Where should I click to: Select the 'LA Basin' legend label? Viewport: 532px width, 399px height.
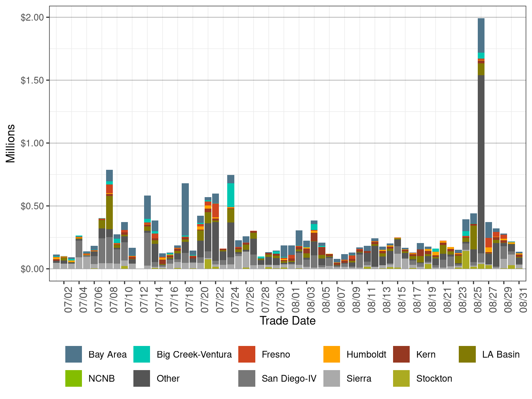pyautogui.click(x=501, y=355)
